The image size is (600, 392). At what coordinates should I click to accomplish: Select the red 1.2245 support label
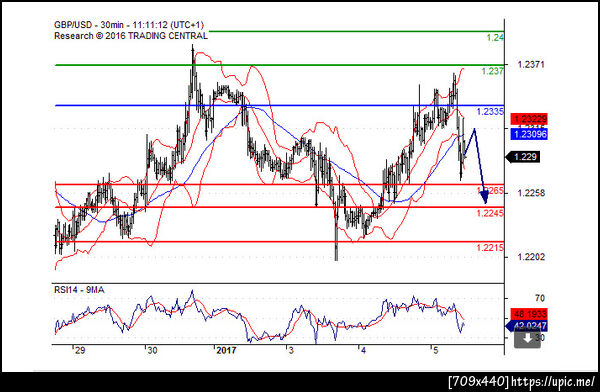(490, 213)
